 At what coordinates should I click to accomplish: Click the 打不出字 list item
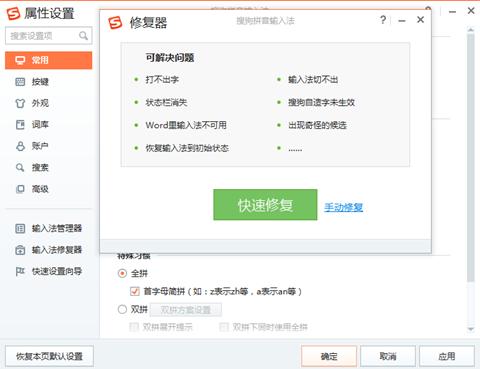point(162,80)
